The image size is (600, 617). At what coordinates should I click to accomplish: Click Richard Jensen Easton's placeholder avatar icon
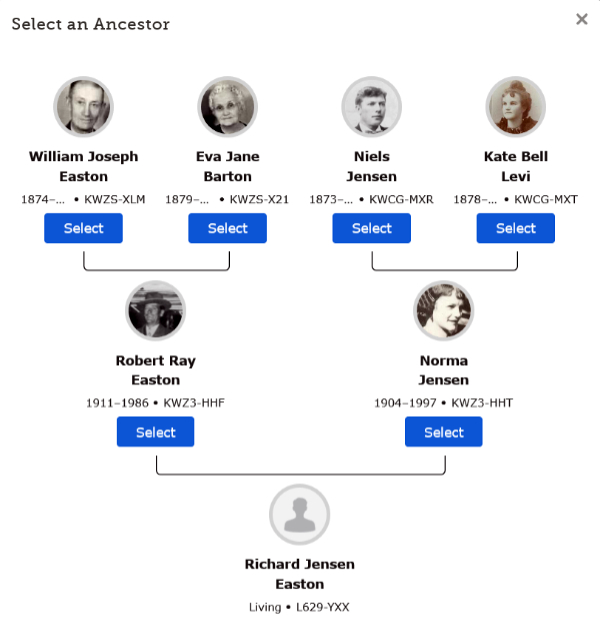click(x=300, y=515)
